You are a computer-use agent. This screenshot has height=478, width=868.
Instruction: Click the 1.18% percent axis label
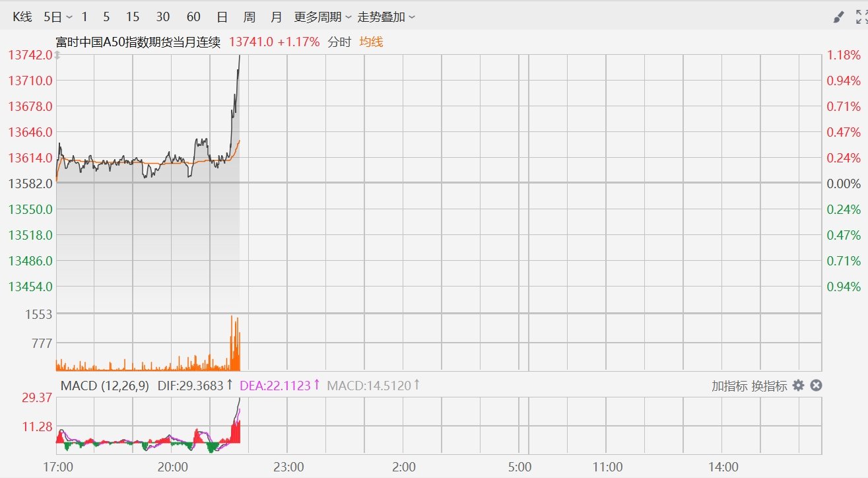click(x=844, y=55)
